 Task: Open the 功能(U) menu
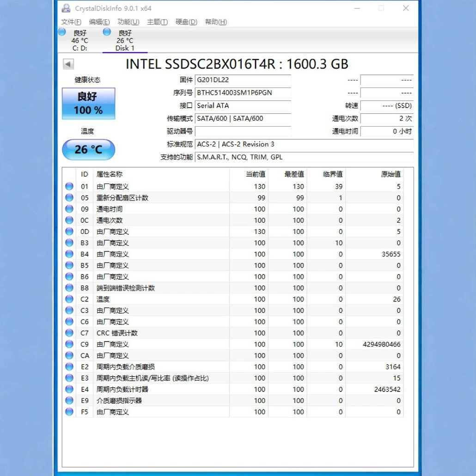(x=128, y=22)
